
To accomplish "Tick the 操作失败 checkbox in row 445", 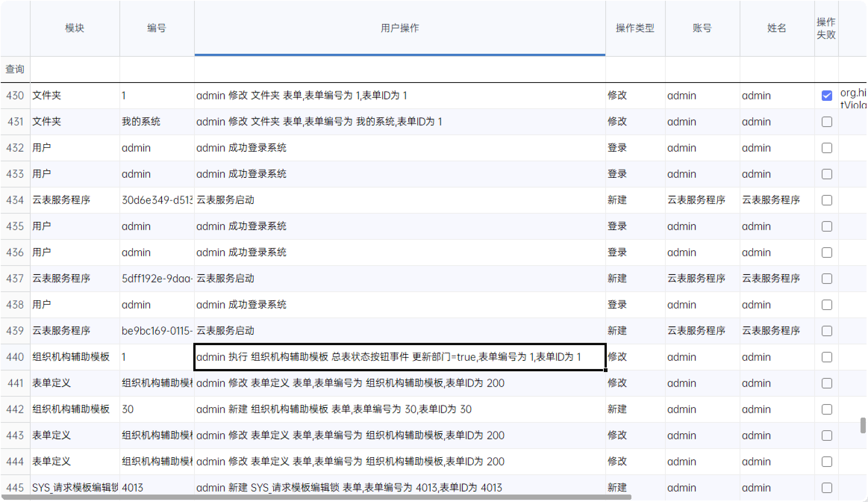I will (827, 488).
